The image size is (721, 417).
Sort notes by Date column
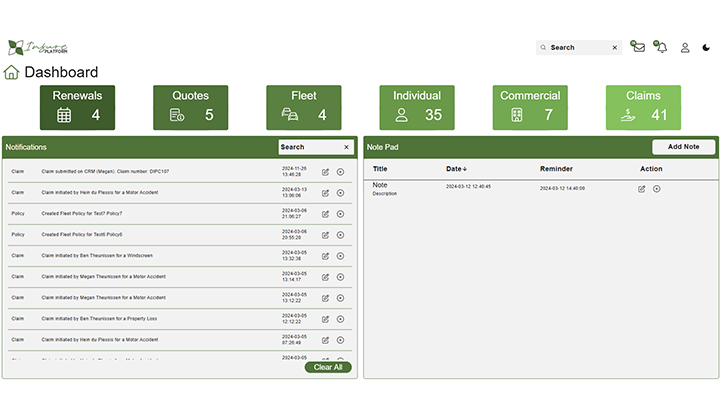pos(456,169)
